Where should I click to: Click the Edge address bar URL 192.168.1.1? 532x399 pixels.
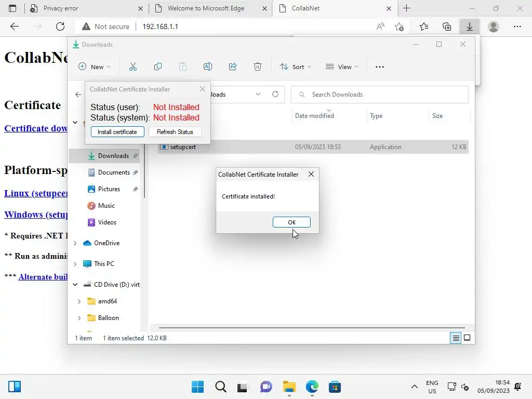[x=160, y=26]
